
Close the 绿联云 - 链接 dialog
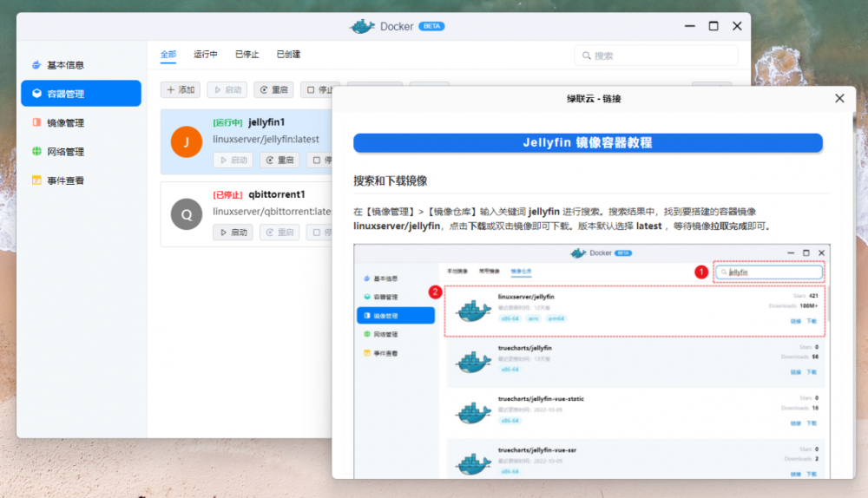[839, 99]
